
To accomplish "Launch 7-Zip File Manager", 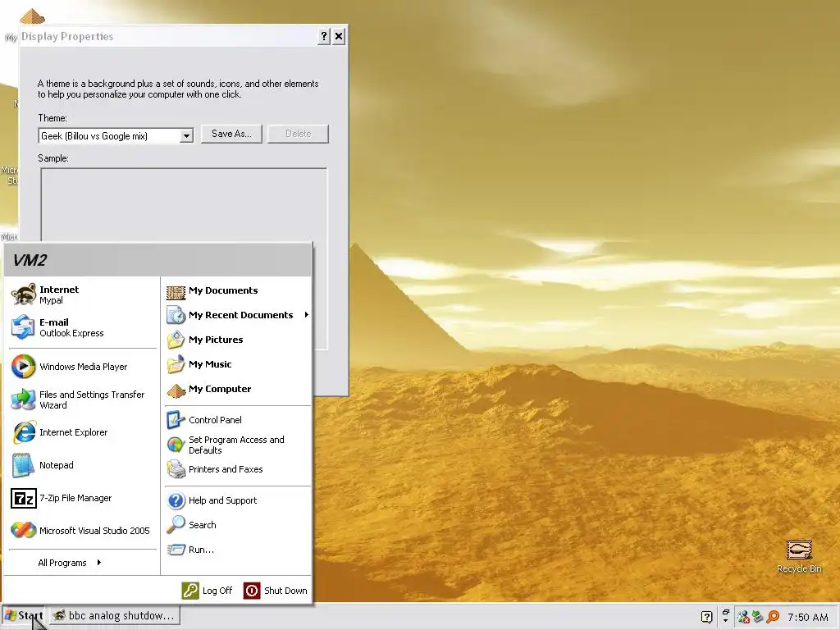I will (83, 498).
